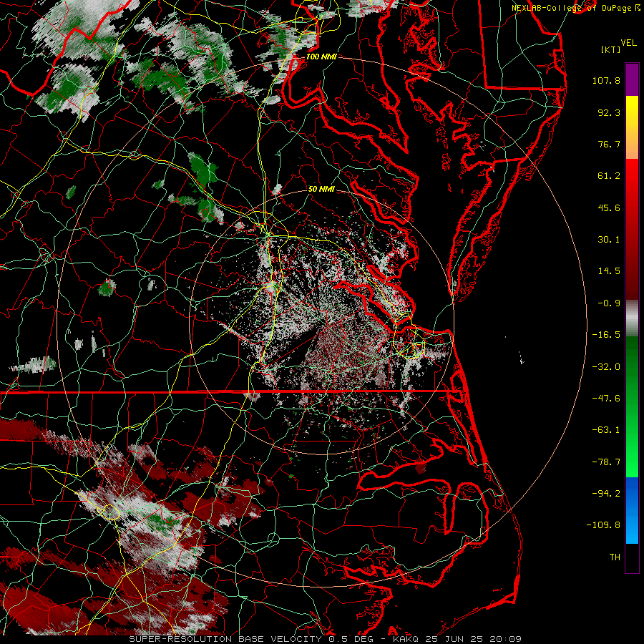Click the VEL legend title

point(628,43)
